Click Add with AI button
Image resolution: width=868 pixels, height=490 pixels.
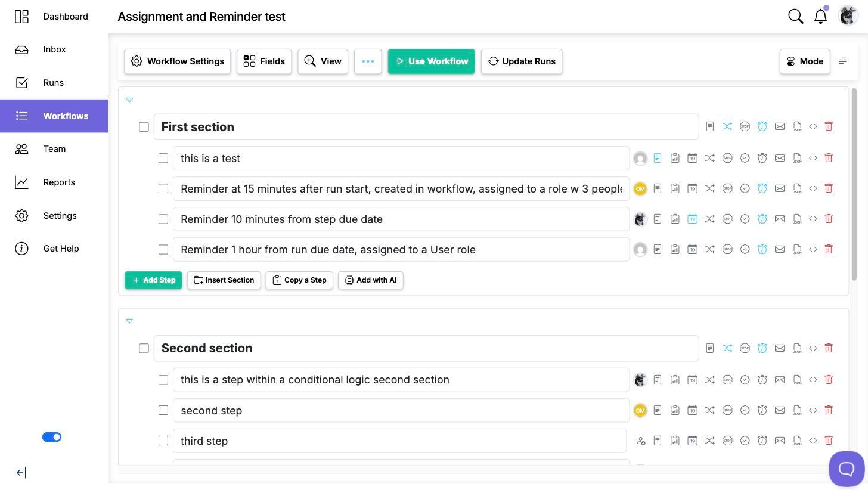pyautogui.click(x=371, y=280)
